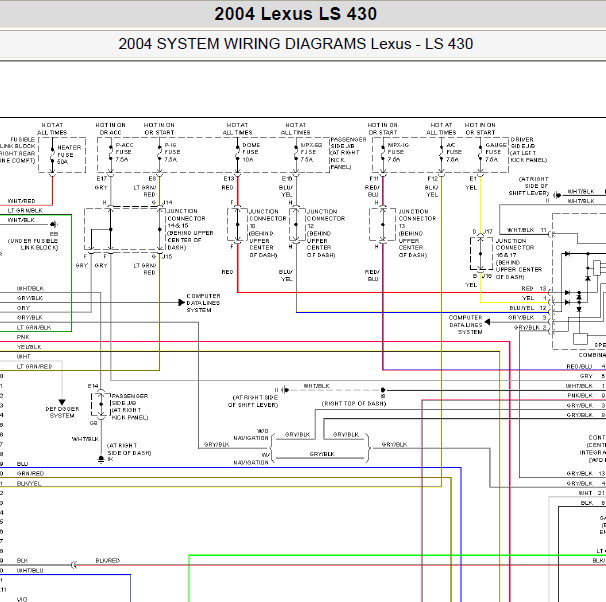Screen dimensions: 606x602
Task: Click the E14 connector label
Action: [93, 386]
